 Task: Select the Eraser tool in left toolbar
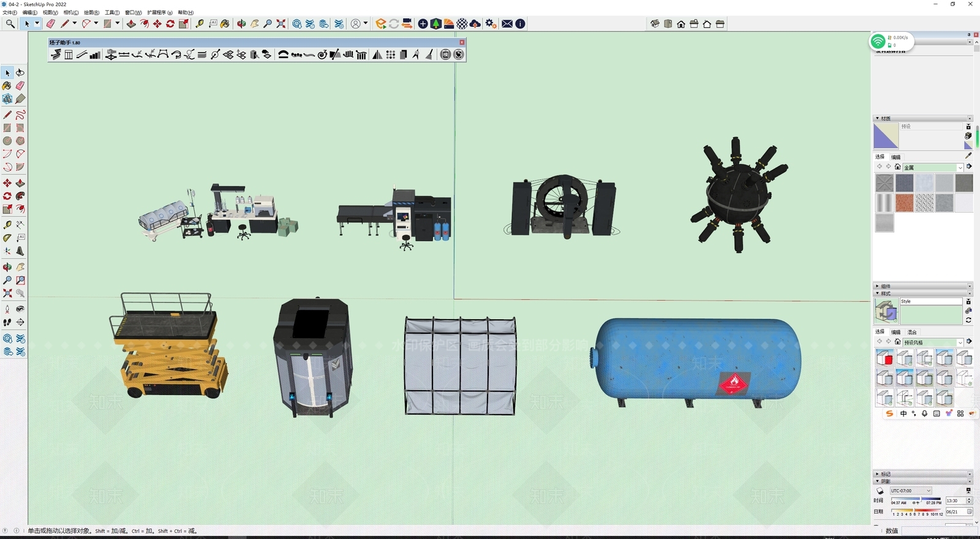[20, 86]
